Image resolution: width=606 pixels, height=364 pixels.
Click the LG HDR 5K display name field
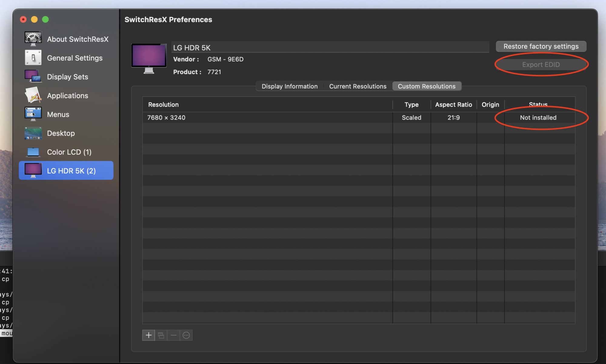330,48
